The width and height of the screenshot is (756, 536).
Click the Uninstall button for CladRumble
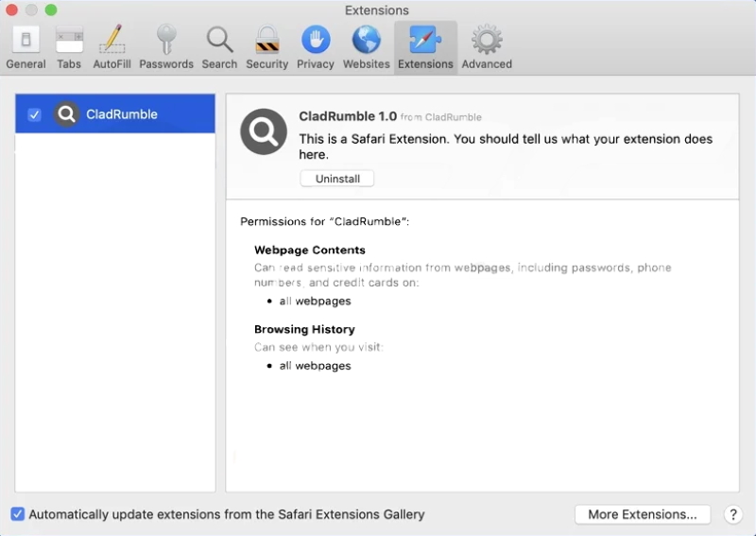pos(337,179)
